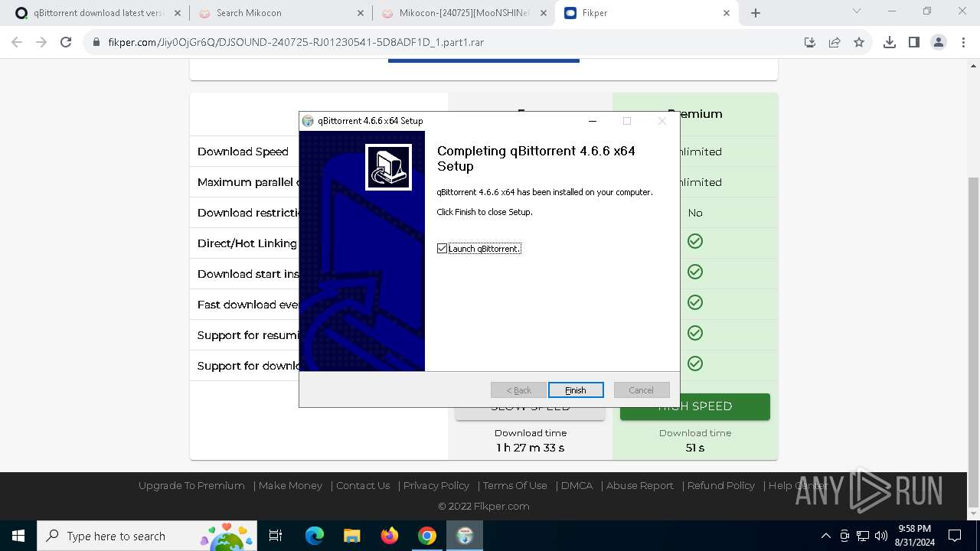This screenshot has height=551, width=980.
Task: Open Make Money footer link
Action: coord(290,485)
